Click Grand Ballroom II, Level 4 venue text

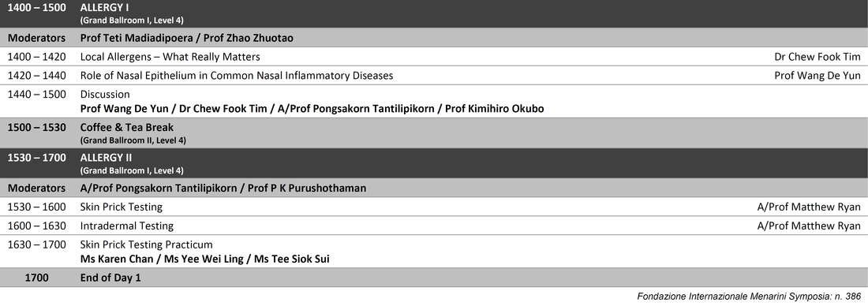pos(133,140)
